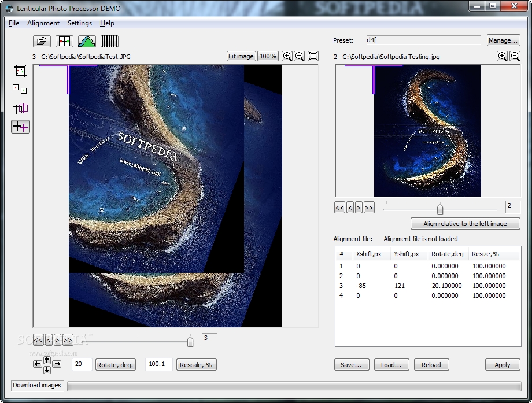Screen dimensions: 532x403
Task: Select the overlapping frames tool
Action: 20,109
